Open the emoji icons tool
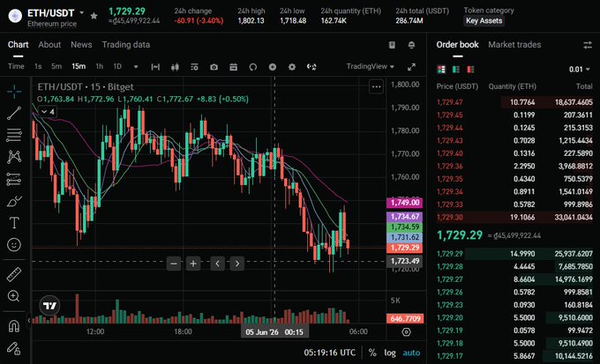 [x=14, y=245]
